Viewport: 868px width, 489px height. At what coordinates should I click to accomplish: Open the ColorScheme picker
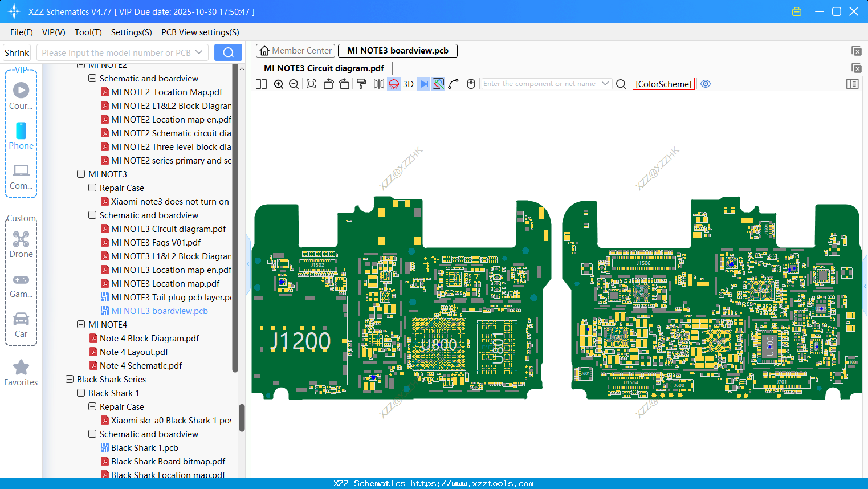[x=663, y=84]
